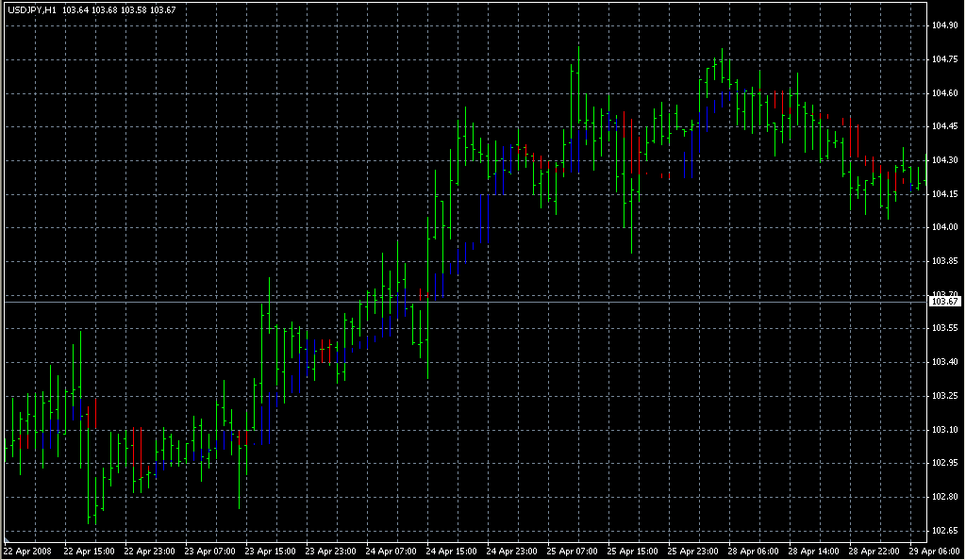Viewport: 966px width, 560px height.
Task: Select the 24 Apr 07:00 time label
Action: tap(391, 551)
